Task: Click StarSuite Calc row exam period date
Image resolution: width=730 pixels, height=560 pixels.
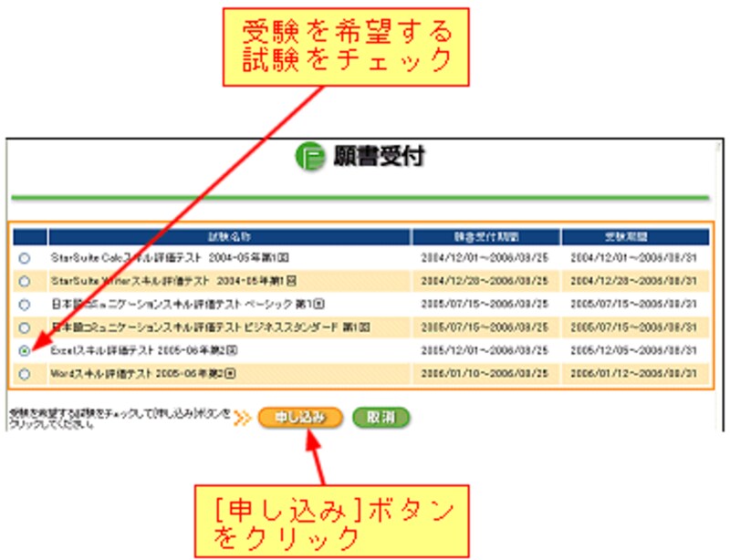Action: (x=633, y=257)
